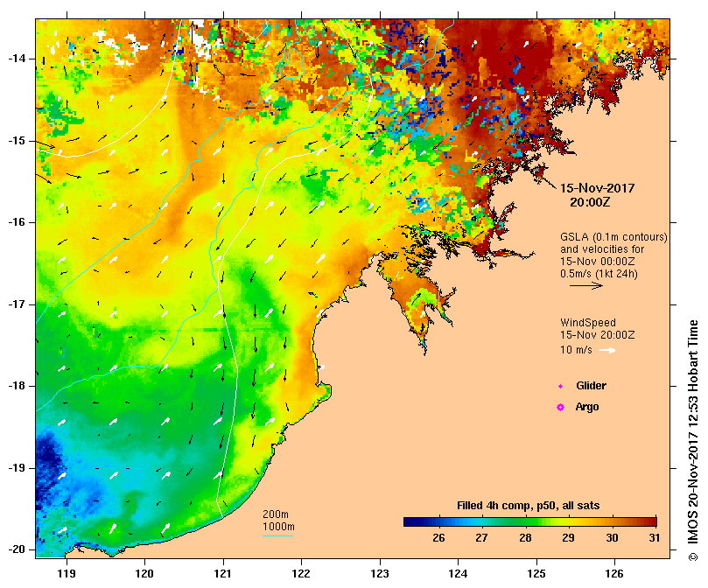Screen dimensions: 708x588
Task: Click the date label 15-Nov-2017
Action: pyautogui.click(x=598, y=188)
